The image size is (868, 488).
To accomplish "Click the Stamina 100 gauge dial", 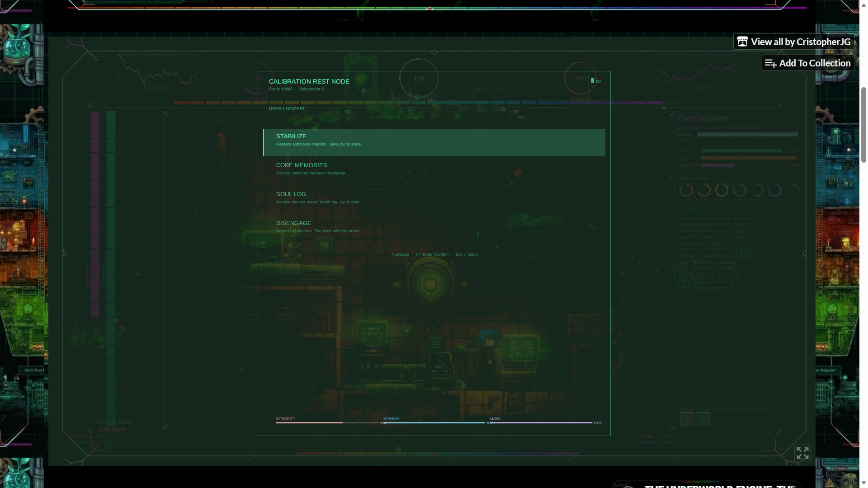I will coord(580,78).
